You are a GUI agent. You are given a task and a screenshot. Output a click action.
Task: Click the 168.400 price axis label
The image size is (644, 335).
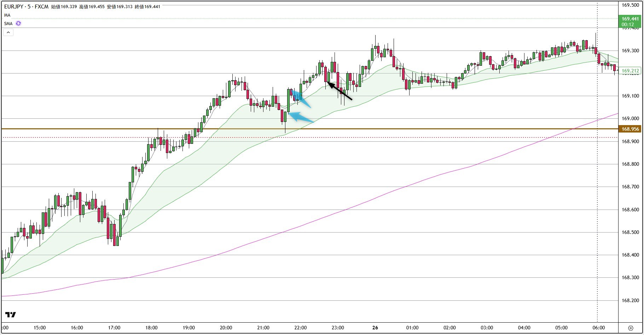[x=630, y=255]
